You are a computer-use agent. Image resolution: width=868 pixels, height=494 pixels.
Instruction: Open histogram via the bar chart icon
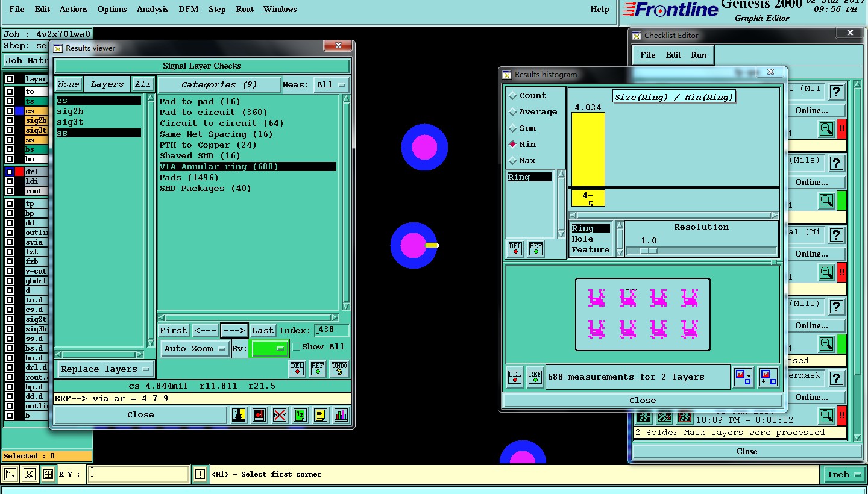(x=341, y=415)
